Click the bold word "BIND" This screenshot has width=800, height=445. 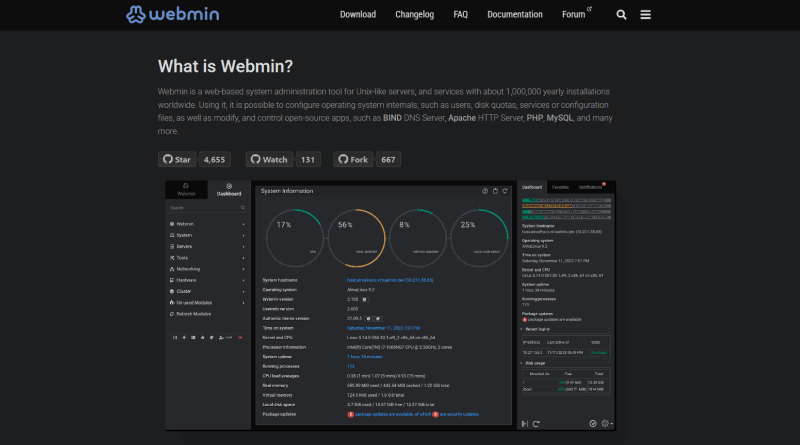392,118
